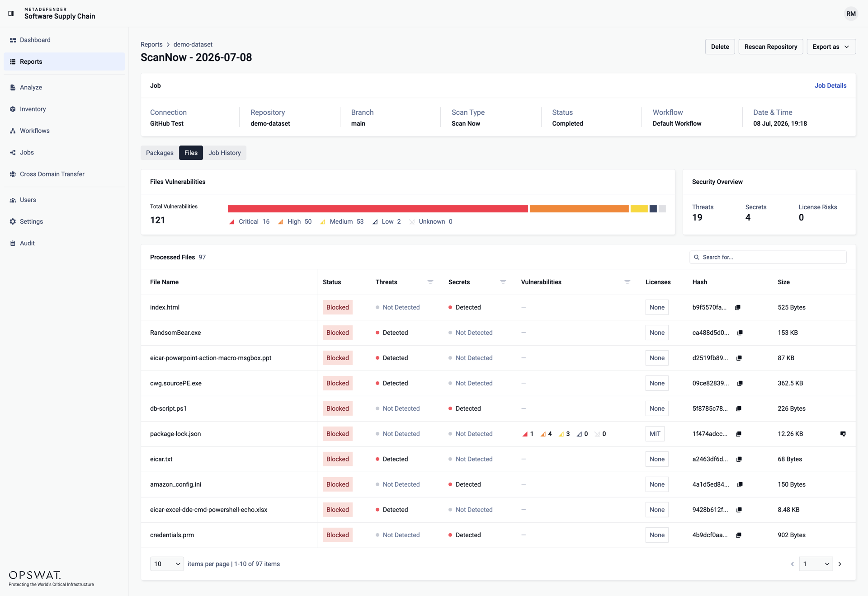Open the Threats column filter
This screenshot has height=596, width=868.
(x=430, y=282)
